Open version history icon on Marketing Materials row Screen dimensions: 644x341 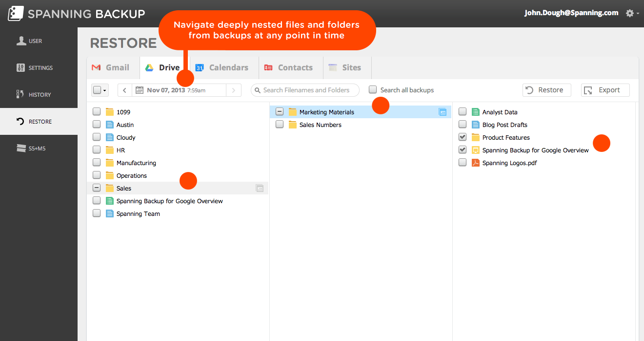pos(443,112)
